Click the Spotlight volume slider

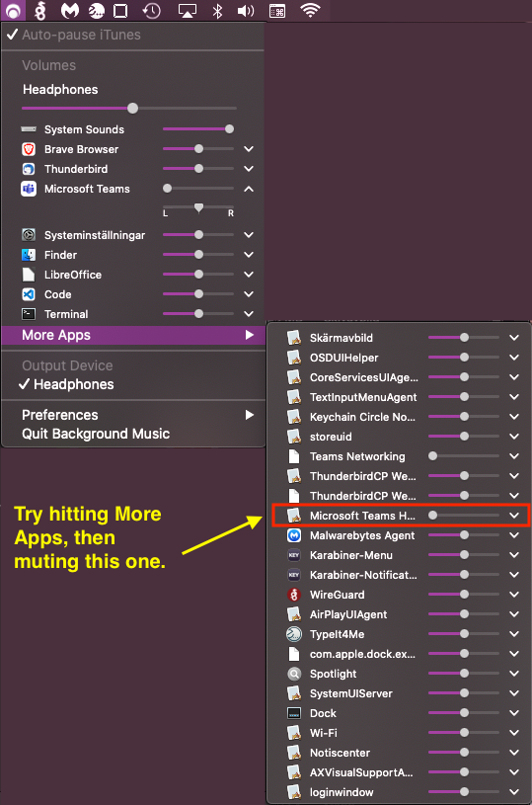pos(464,674)
